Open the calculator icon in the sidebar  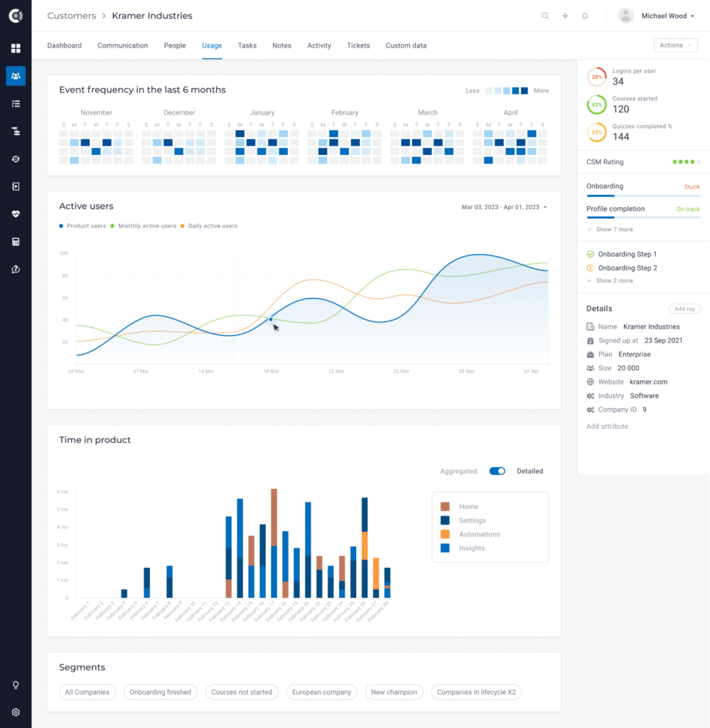[x=16, y=240]
